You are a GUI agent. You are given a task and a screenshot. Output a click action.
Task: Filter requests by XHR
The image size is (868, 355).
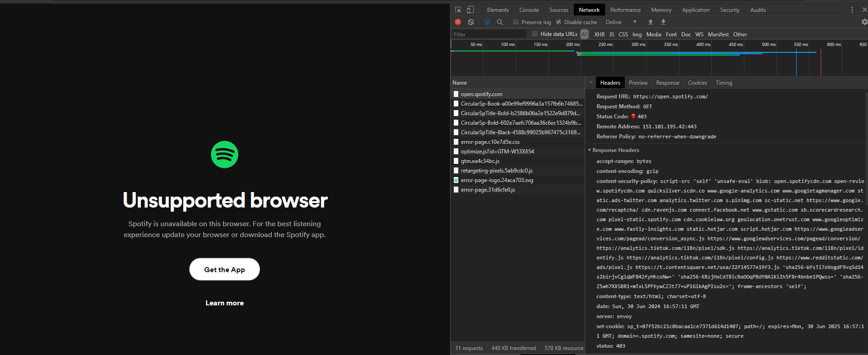pyautogui.click(x=599, y=34)
